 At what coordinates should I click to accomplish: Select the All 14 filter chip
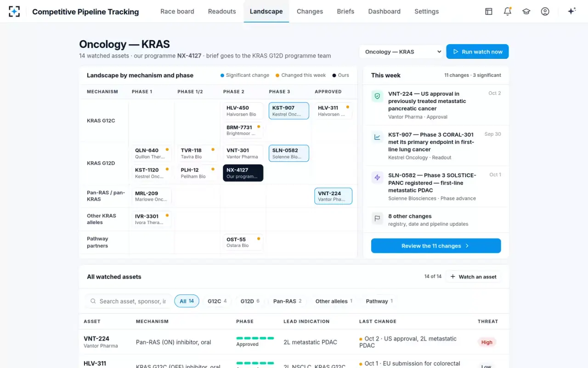click(x=187, y=301)
